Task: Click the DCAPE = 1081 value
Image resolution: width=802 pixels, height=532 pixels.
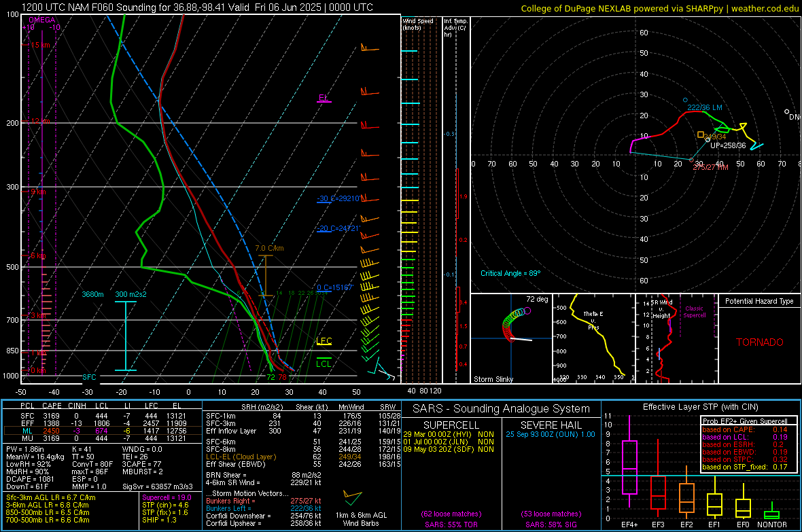Action: 30,479
